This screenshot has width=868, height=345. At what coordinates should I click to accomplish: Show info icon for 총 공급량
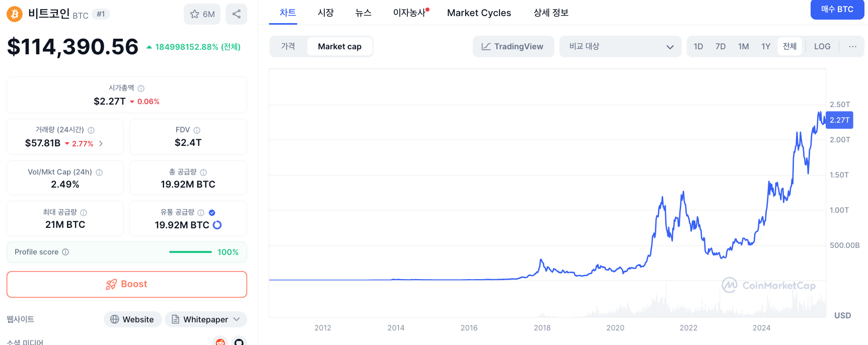point(203,172)
